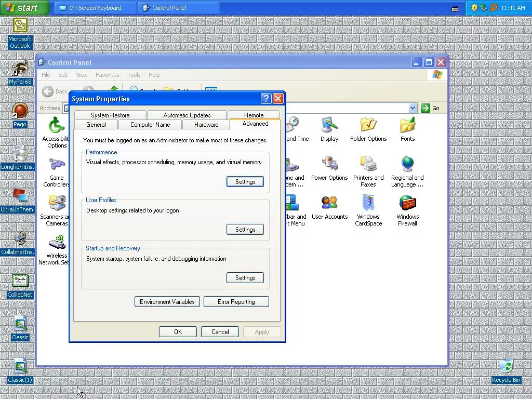Open Printers and Faxes icon
This screenshot has height=399, width=532.
coord(368,171)
